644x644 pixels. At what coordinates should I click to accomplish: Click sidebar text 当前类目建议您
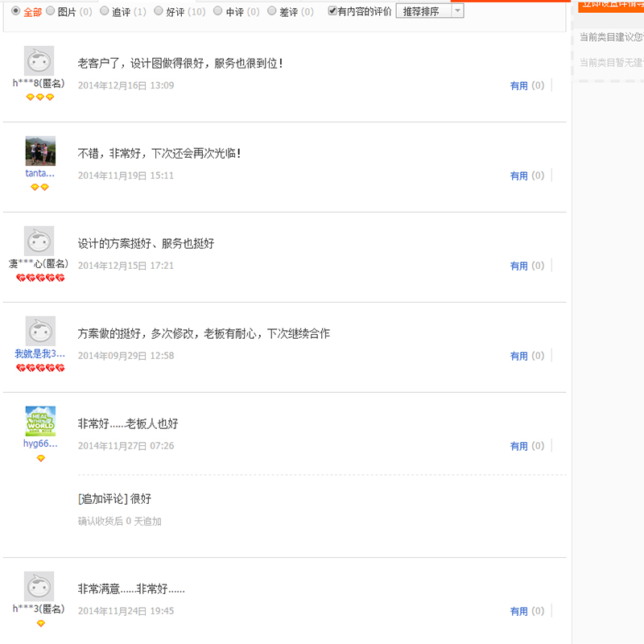pos(612,37)
